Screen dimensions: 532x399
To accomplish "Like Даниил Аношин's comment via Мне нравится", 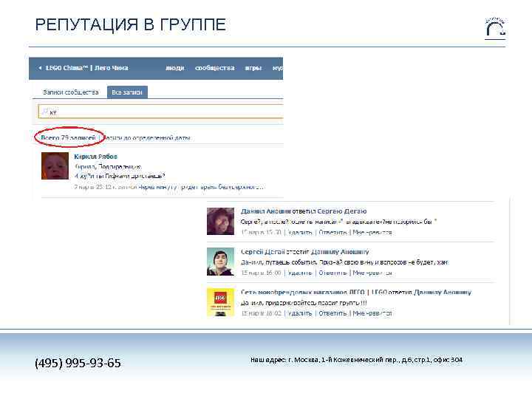I will coord(372,233).
